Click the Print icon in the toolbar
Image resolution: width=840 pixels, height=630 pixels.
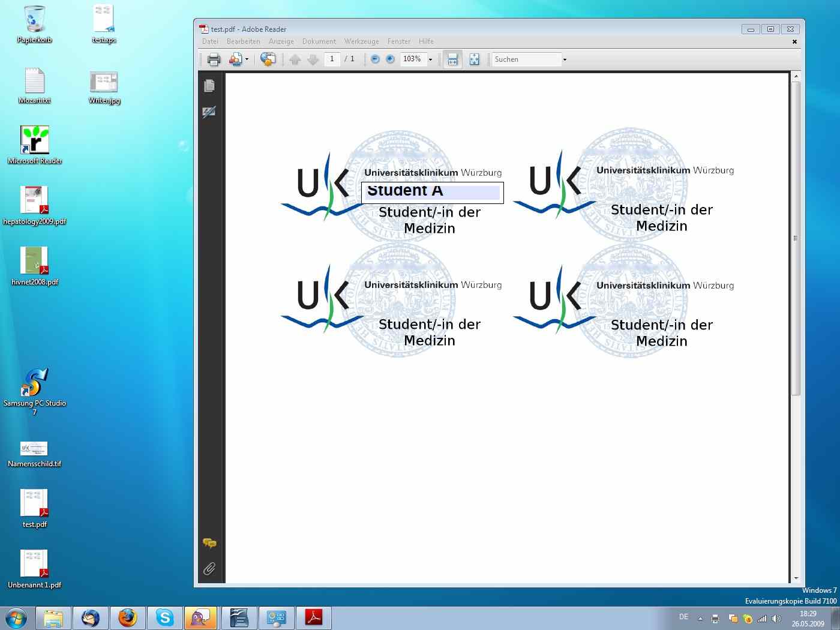214,59
